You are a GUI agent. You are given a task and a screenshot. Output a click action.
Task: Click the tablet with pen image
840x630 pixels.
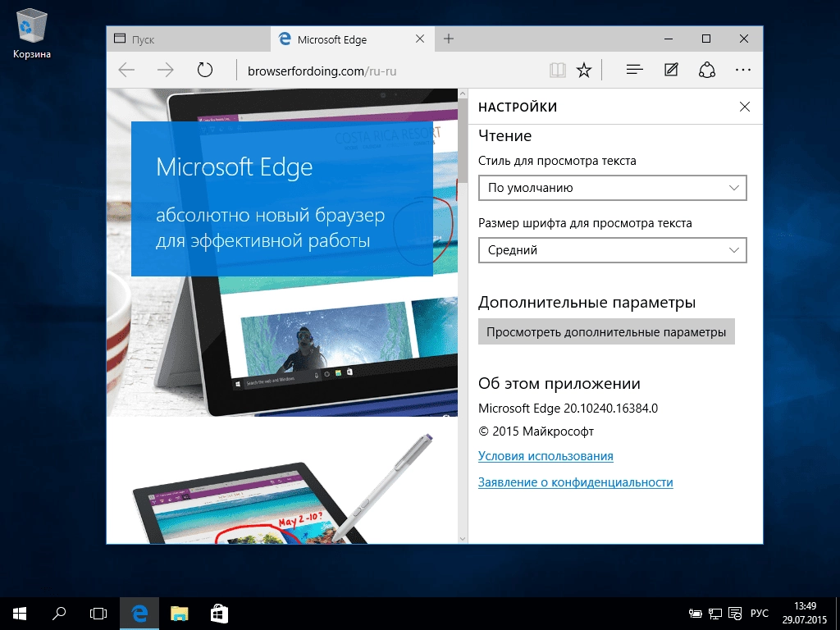[283, 489]
